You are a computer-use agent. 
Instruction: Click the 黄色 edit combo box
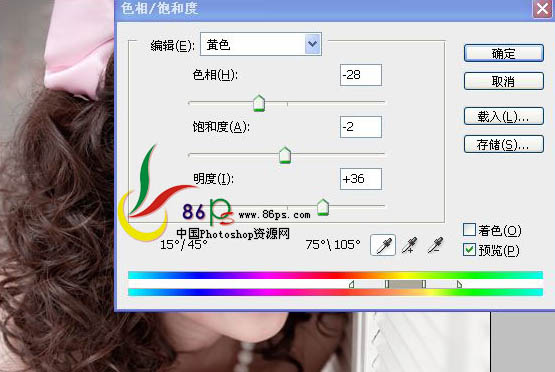click(x=261, y=44)
